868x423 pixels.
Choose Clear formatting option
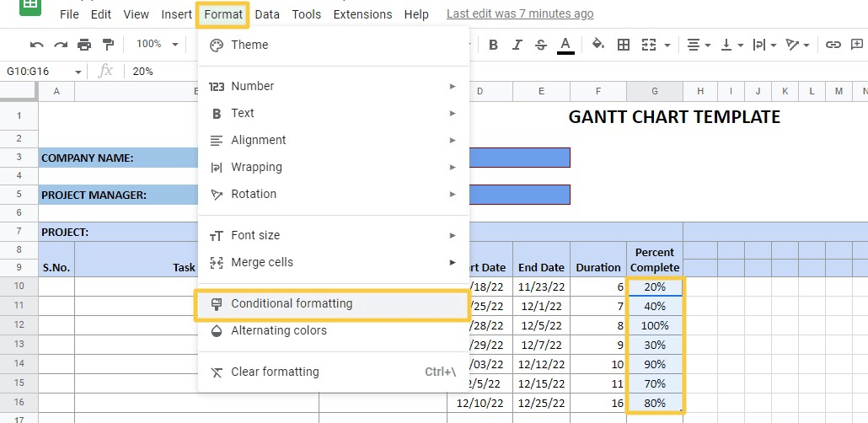pos(333,372)
